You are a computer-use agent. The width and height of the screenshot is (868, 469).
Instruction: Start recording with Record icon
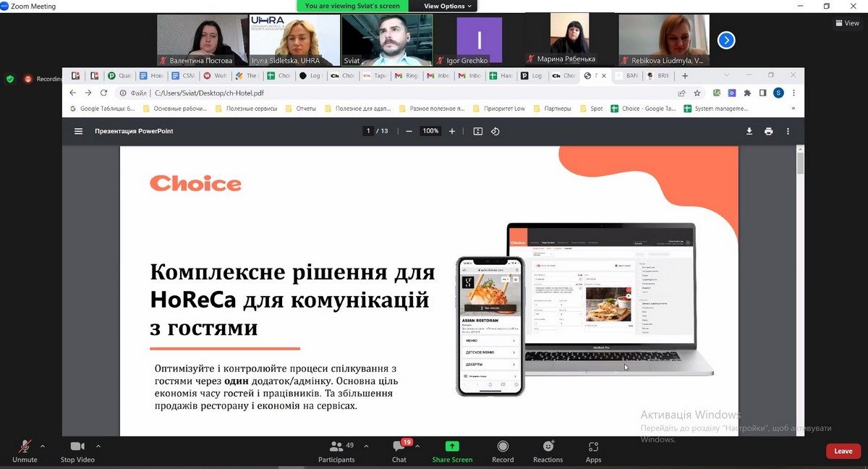point(503,447)
